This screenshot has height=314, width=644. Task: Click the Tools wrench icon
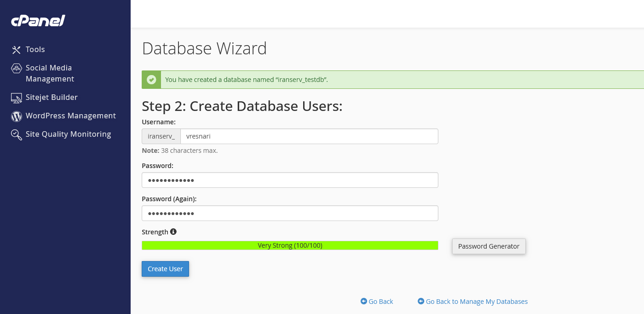pyautogui.click(x=17, y=50)
